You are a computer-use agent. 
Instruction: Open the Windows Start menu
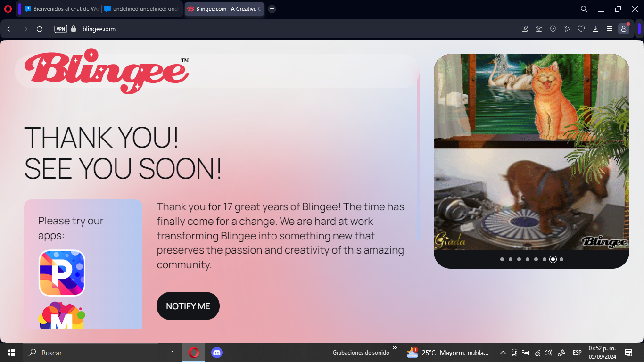pyautogui.click(x=11, y=353)
